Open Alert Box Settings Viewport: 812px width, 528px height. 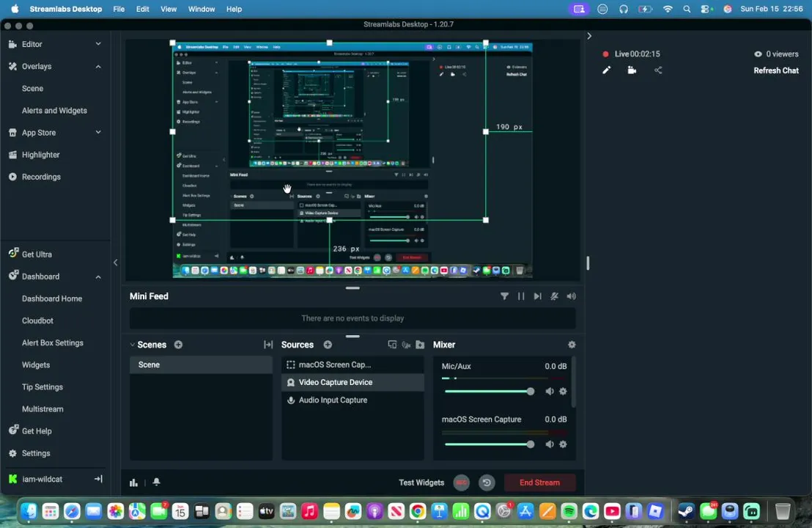coord(52,342)
